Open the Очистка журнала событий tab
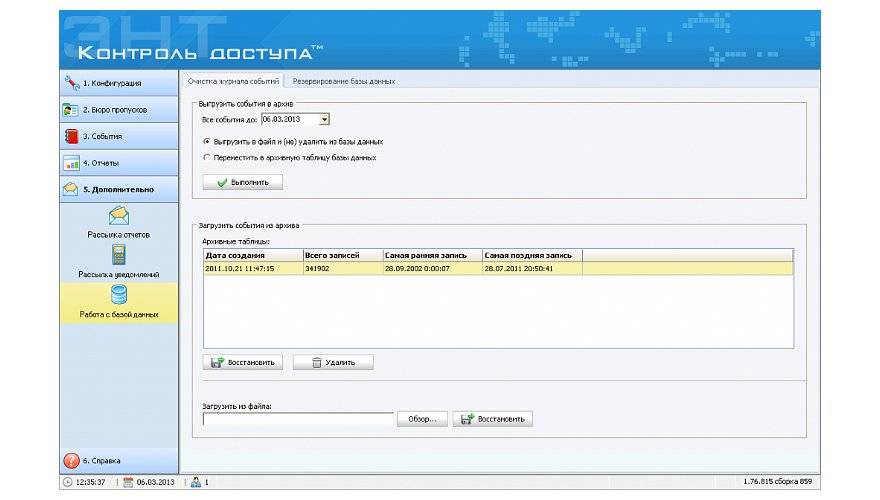 point(233,81)
